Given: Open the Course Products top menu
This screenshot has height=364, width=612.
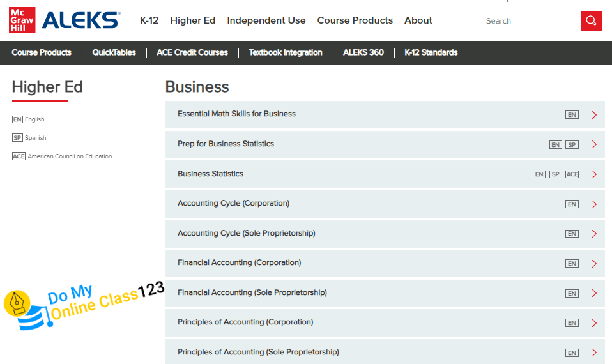Looking at the screenshot, I should (355, 20).
